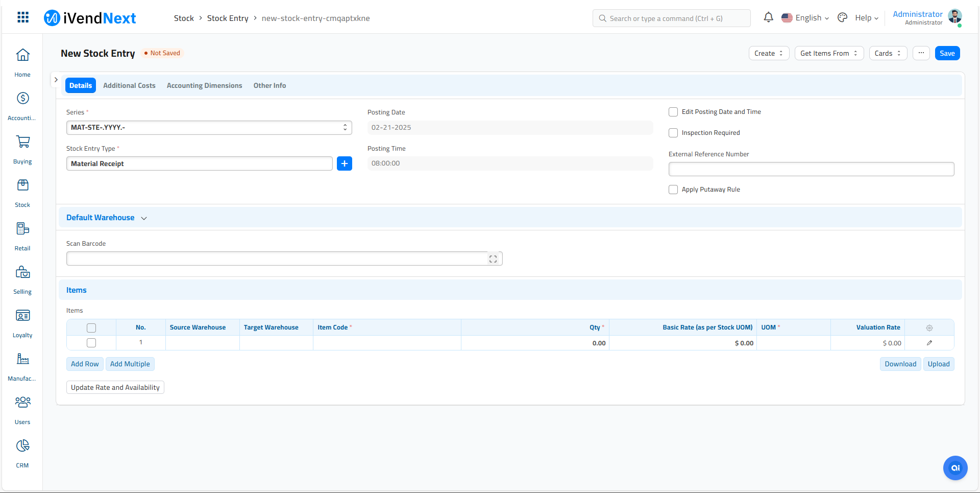Click the blue plus next to Stock Entry Type

point(345,163)
